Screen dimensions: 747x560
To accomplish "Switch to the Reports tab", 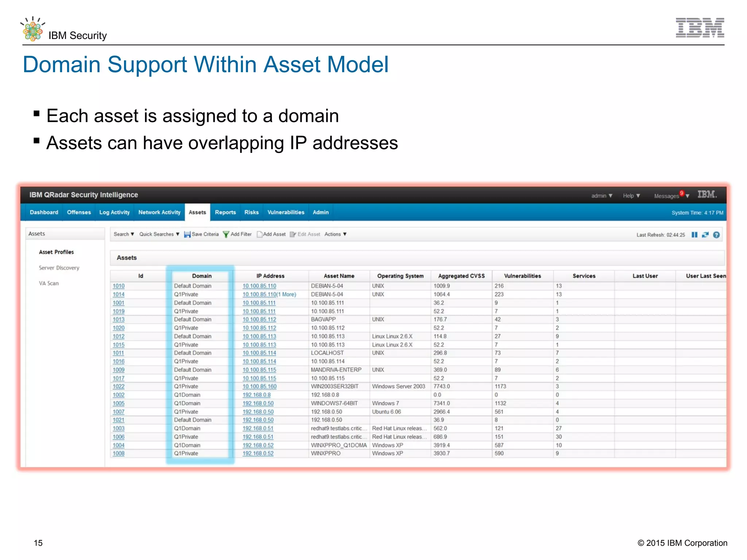I will tap(225, 212).
